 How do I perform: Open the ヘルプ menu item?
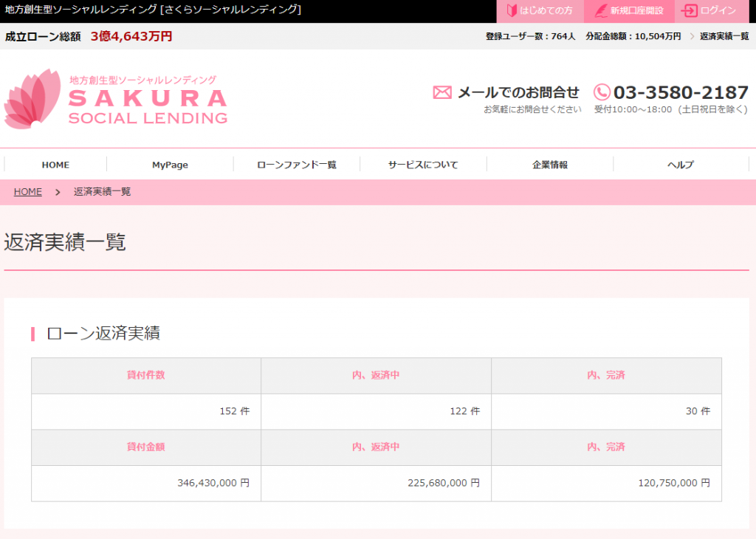pos(680,165)
